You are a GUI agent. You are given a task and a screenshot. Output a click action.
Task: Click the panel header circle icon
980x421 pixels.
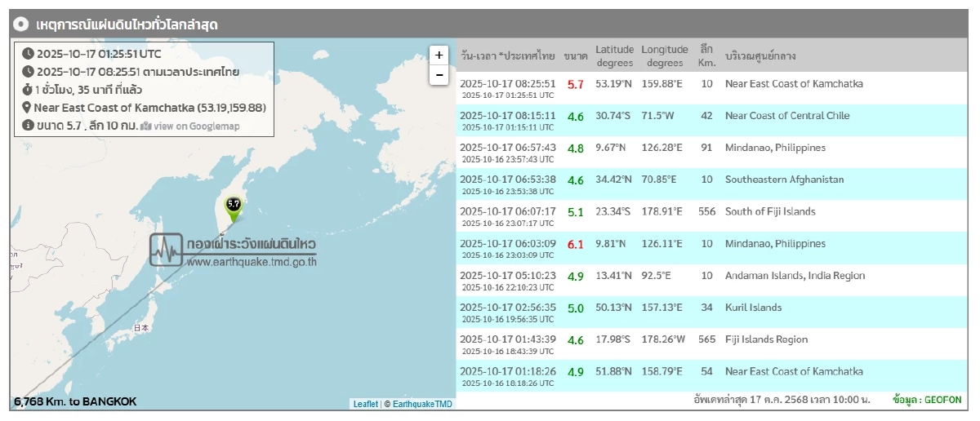tap(23, 24)
